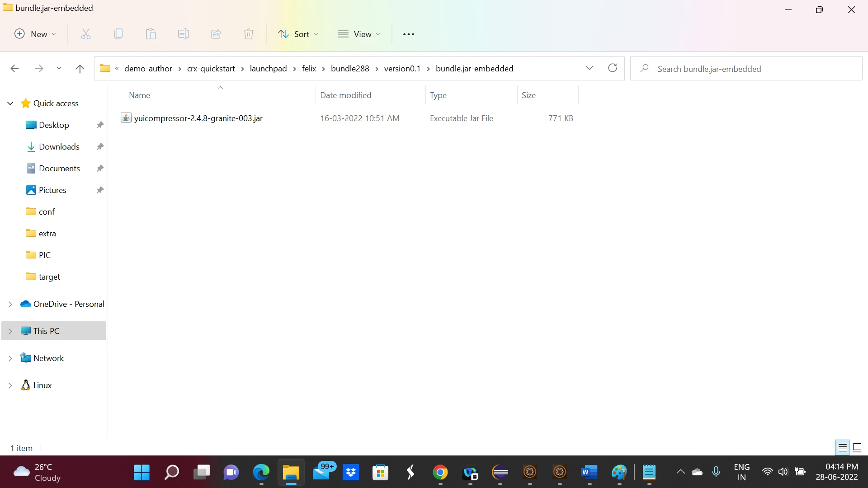Click the Copy icon in toolbar
Viewport: 868px width, 488px height.
click(x=118, y=34)
